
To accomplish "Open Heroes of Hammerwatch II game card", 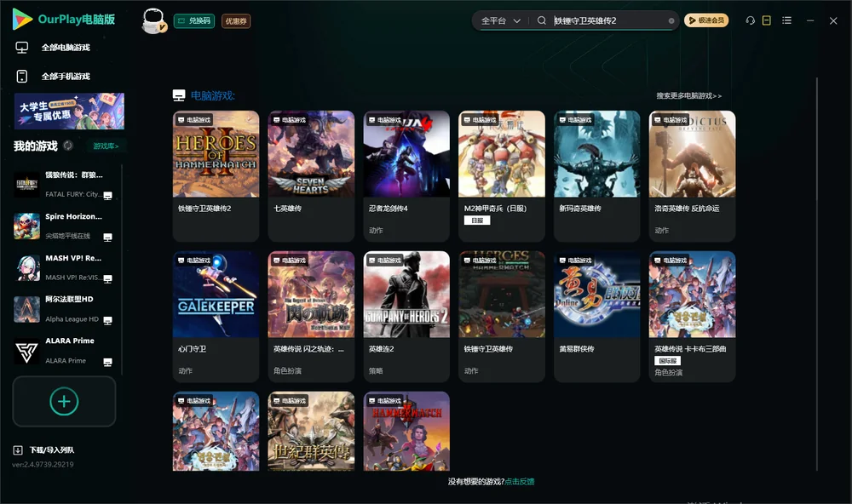I will coord(216,176).
